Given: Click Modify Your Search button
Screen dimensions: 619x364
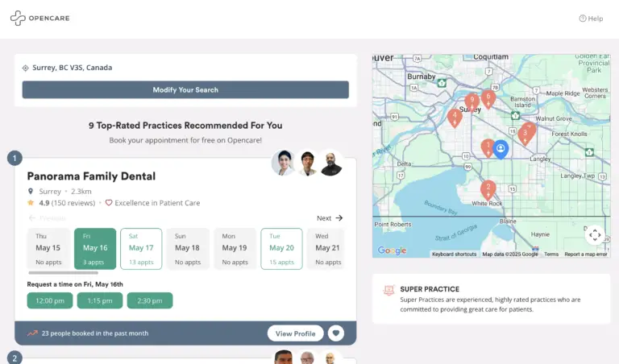Looking at the screenshot, I should 185,90.
